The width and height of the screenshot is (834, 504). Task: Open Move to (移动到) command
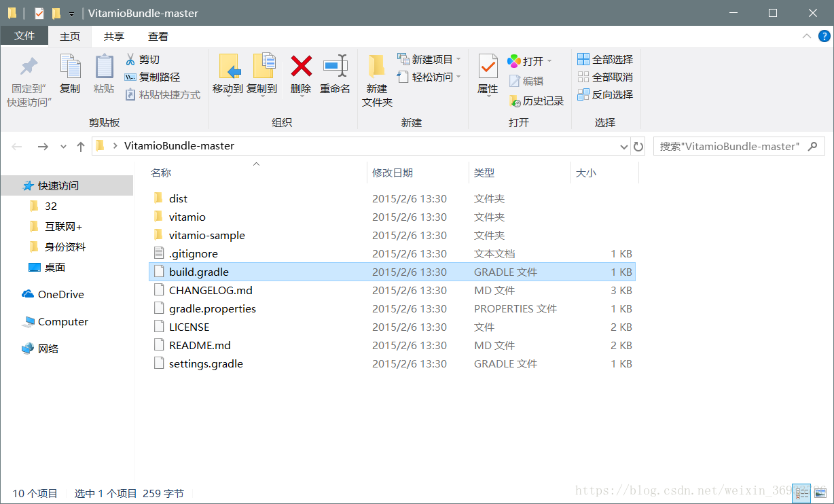(x=228, y=75)
